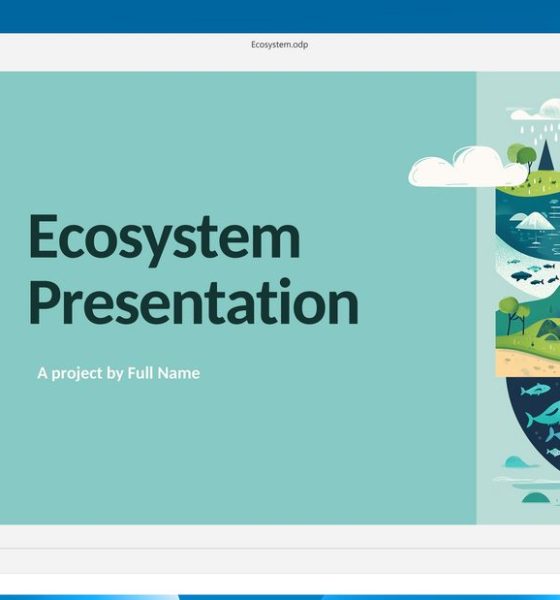Select the 'A project by Full Name' subtitle
Screen dimensions: 560x600
click(119, 373)
